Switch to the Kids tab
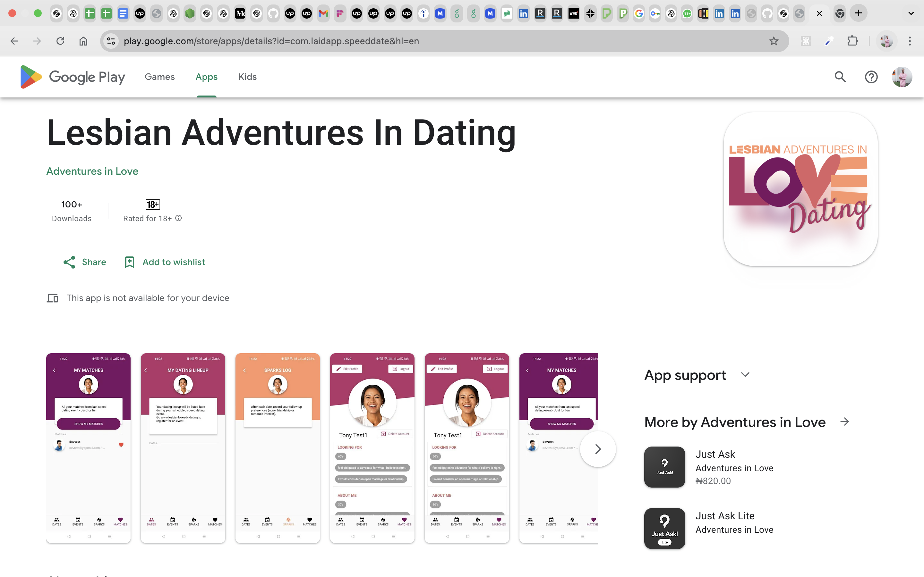Image resolution: width=924 pixels, height=577 pixels. coord(247,77)
